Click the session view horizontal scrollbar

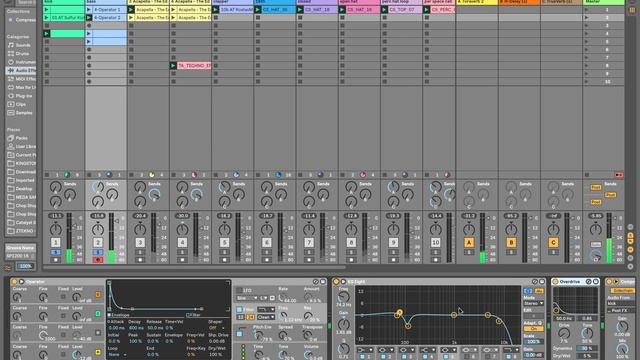[x=194, y=268]
